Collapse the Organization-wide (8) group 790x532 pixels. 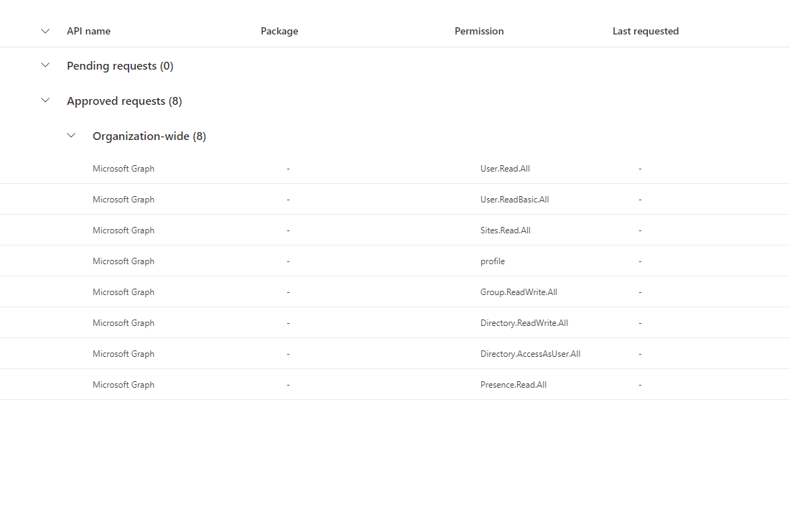pos(71,135)
